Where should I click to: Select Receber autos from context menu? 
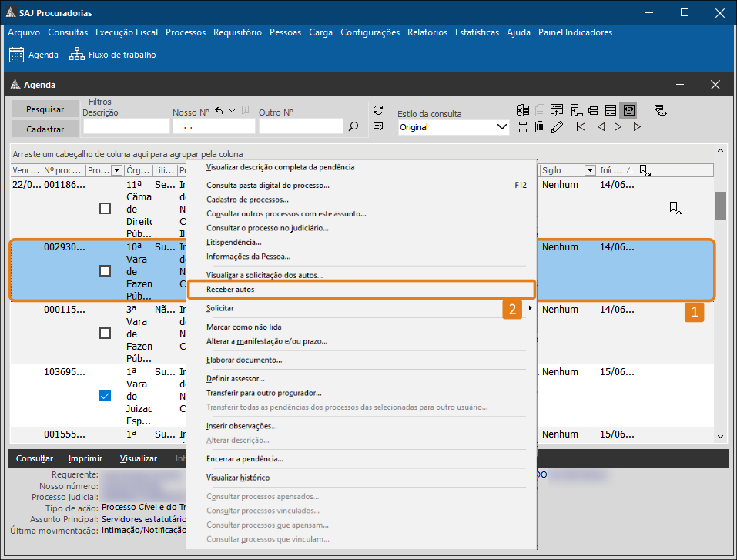(x=231, y=290)
